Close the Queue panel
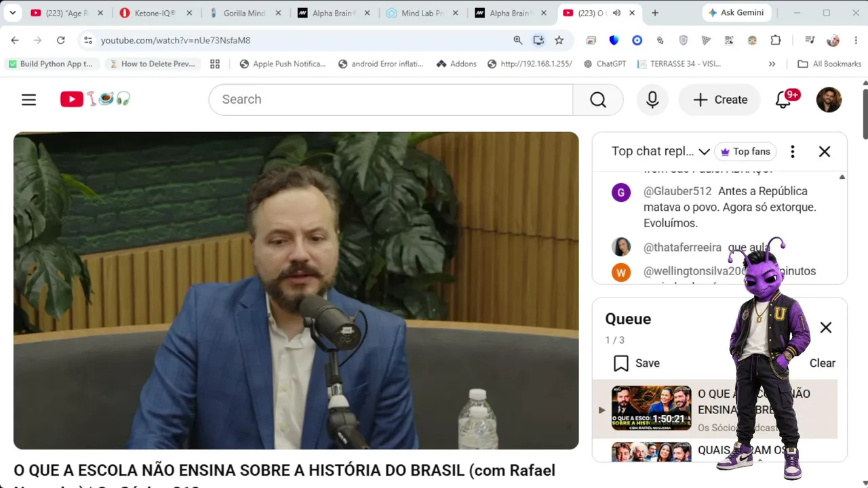The image size is (868, 488). tap(825, 328)
